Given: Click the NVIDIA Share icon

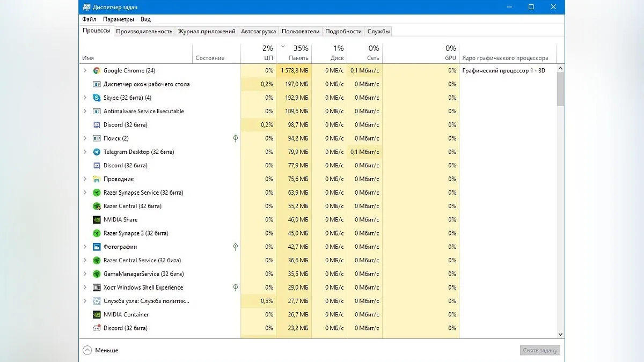Looking at the screenshot, I should (97, 219).
